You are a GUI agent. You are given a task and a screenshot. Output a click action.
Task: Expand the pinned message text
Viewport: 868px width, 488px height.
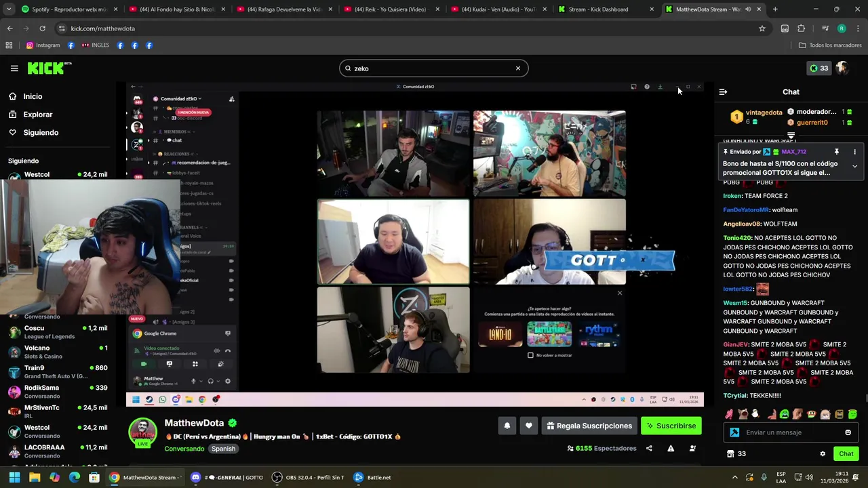pos(854,167)
